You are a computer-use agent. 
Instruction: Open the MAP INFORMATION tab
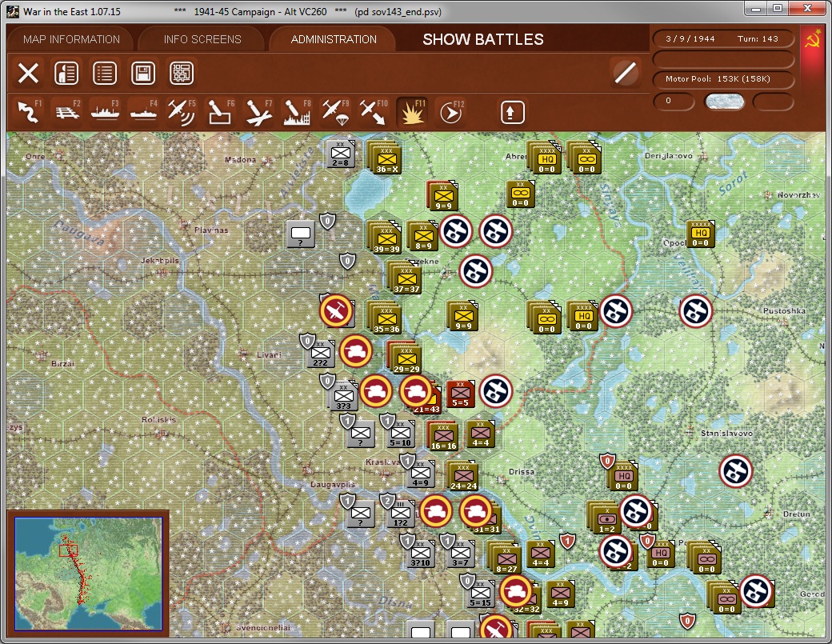pos(70,38)
